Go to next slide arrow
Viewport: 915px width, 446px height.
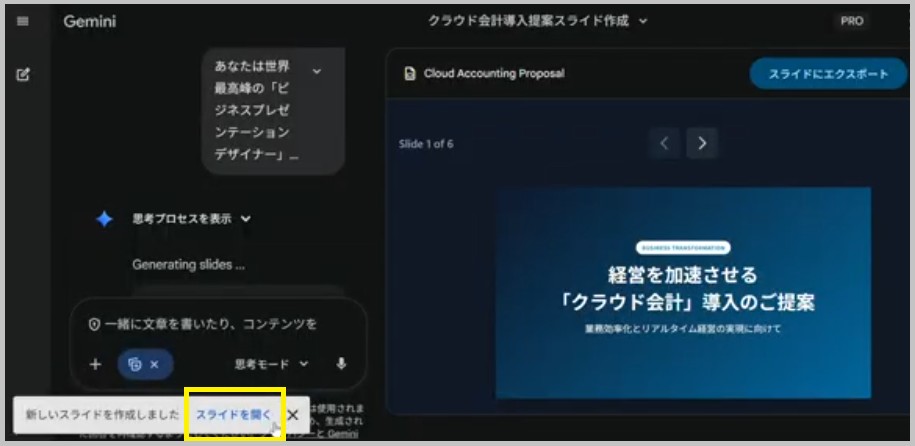pyautogui.click(x=702, y=143)
